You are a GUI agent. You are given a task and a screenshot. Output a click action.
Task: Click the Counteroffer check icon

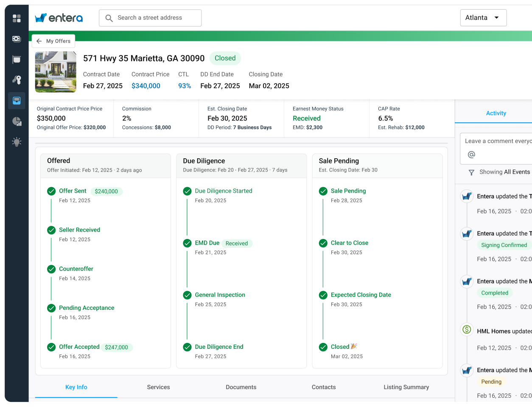click(x=51, y=269)
